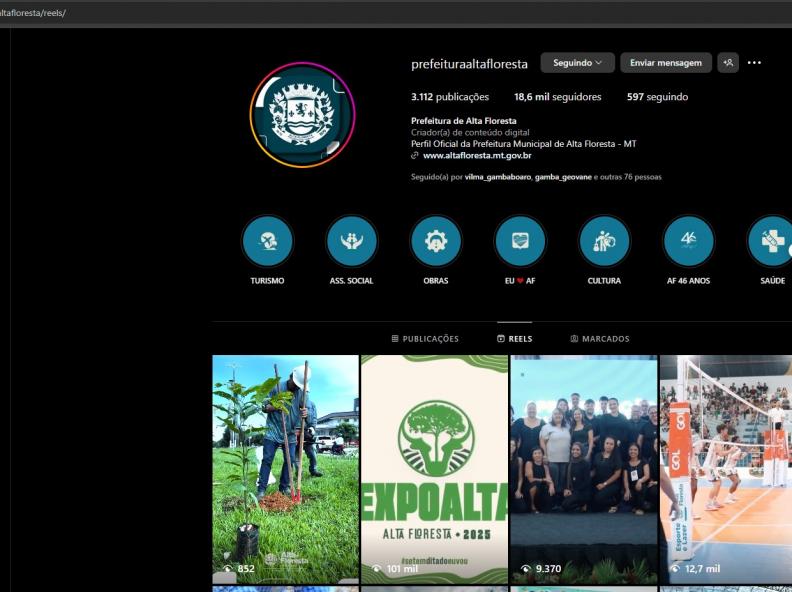Image resolution: width=792 pixels, height=592 pixels.
Task: Click 'Criador(a) de conteúdo digital' category text
Action: [x=470, y=132]
